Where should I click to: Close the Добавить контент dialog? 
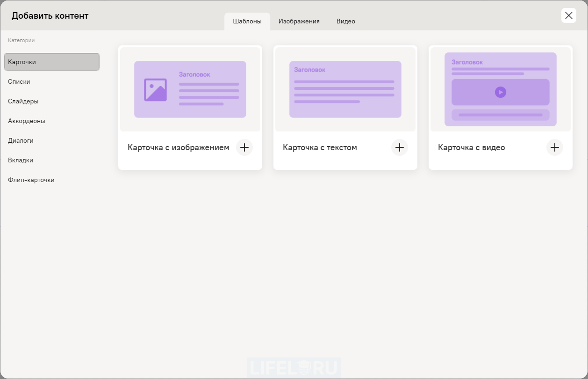568,15
